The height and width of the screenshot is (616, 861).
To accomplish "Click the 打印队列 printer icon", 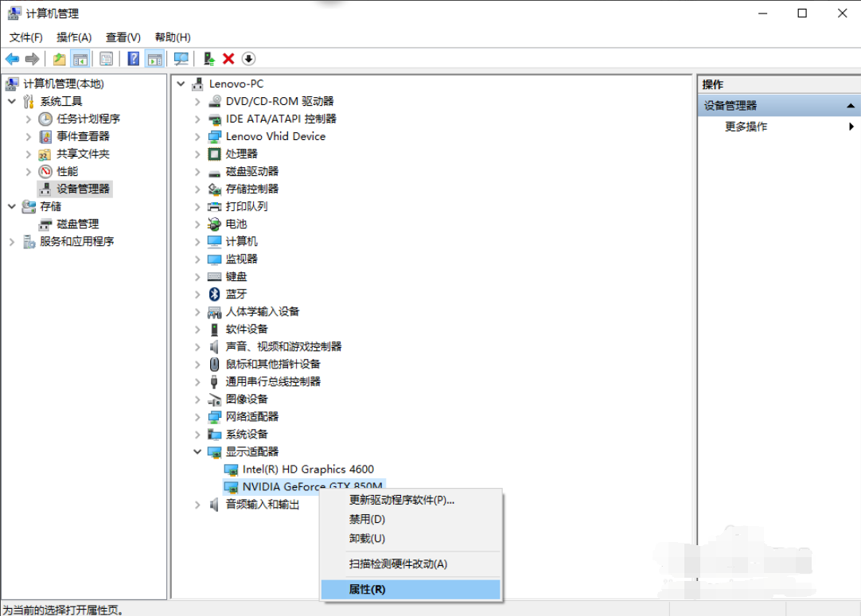I will click(x=214, y=206).
